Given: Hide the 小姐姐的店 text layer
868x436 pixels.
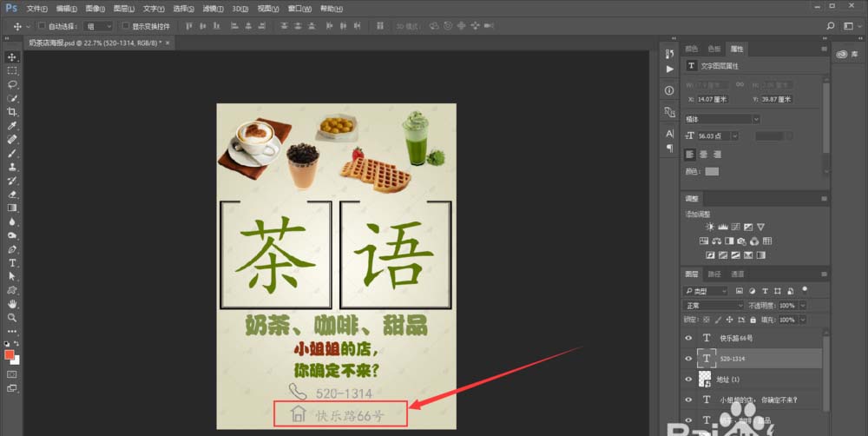Looking at the screenshot, I should point(688,400).
